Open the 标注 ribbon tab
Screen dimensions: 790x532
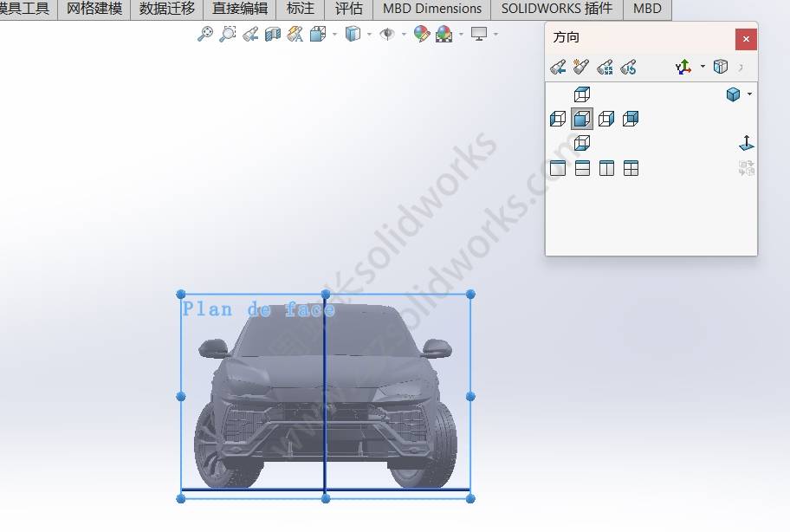pos(300,9)
